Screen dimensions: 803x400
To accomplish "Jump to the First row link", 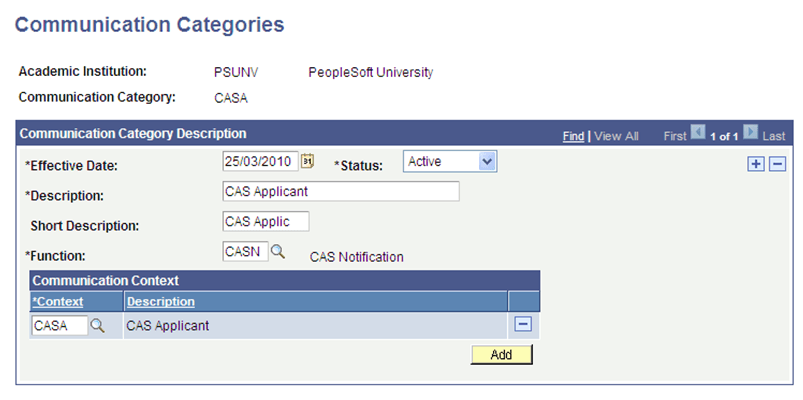I will coord(676,135).
